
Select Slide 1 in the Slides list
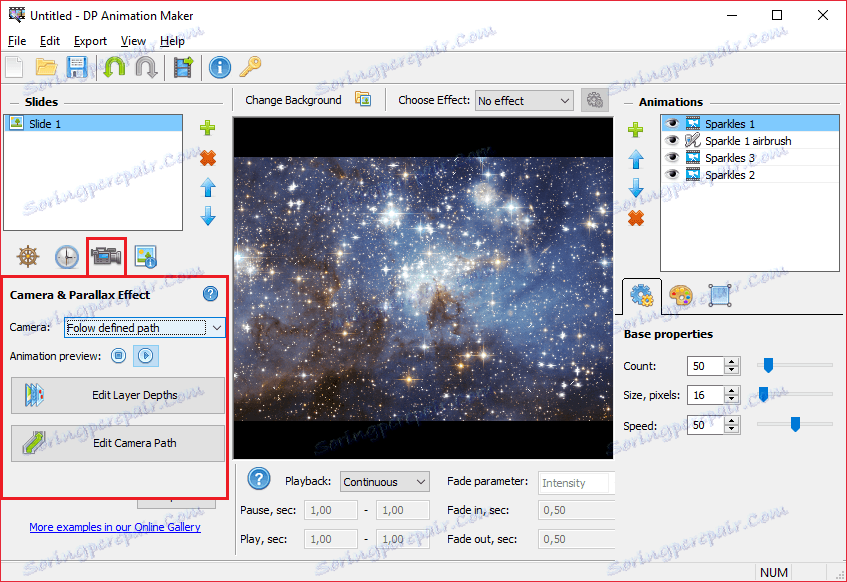[93, 123]
